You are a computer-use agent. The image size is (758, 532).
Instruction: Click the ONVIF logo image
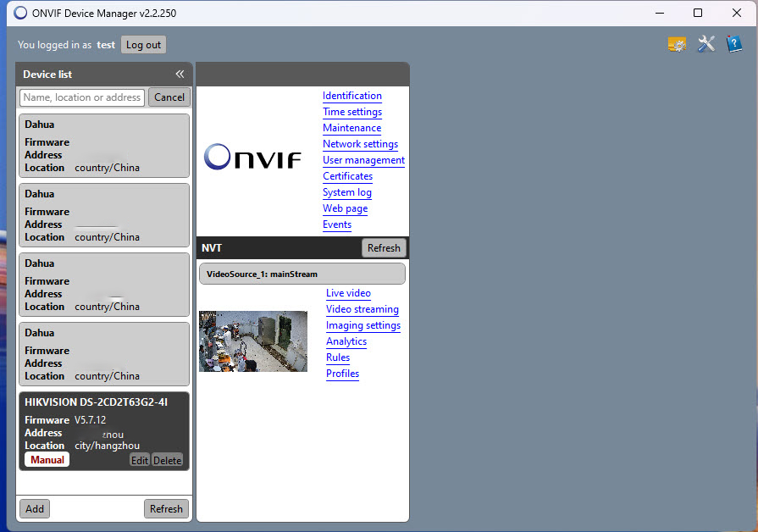[x=252, y=157]
